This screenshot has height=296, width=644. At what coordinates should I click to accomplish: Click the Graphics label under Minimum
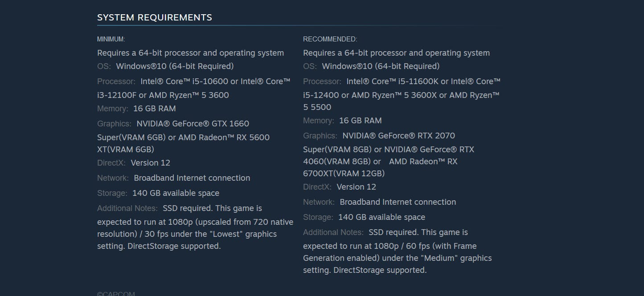[114, 124]
